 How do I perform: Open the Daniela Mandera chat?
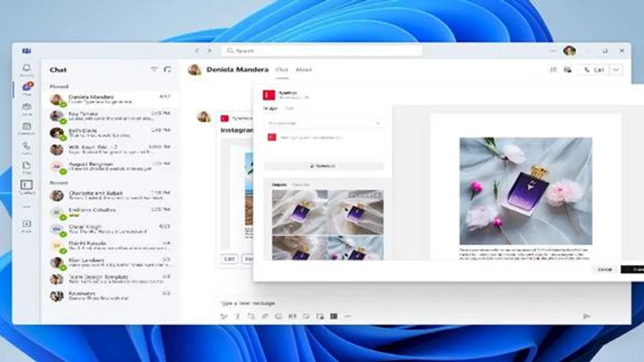point(110,99)
